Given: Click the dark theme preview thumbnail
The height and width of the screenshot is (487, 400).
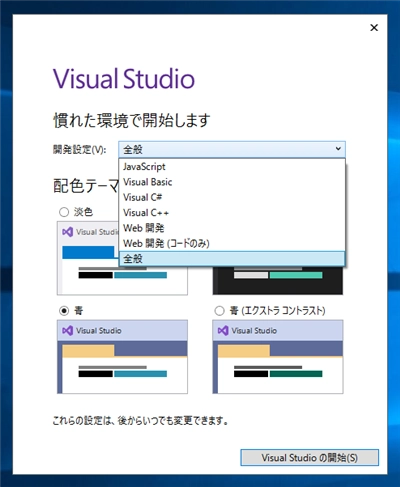Looking at the screenshot, I should coord(278,281).
